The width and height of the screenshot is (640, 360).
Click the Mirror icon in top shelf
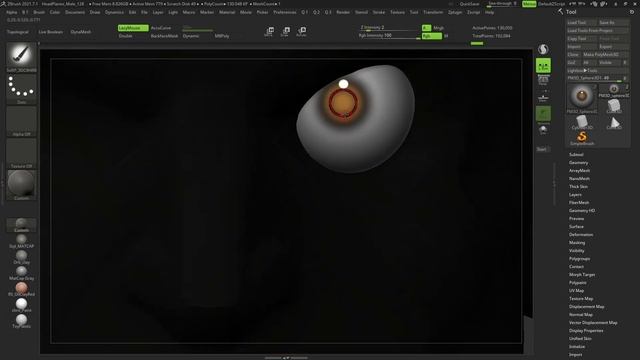coord(269,31)
